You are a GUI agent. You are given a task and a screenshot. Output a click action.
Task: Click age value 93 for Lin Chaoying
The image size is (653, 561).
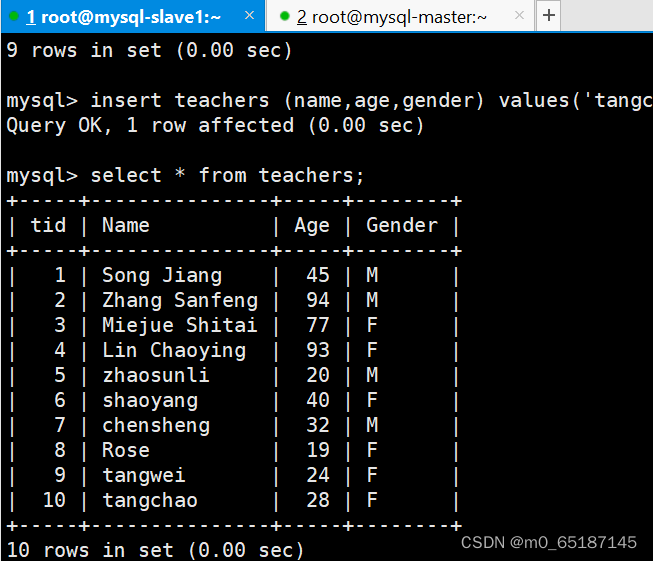coord(318,350)
